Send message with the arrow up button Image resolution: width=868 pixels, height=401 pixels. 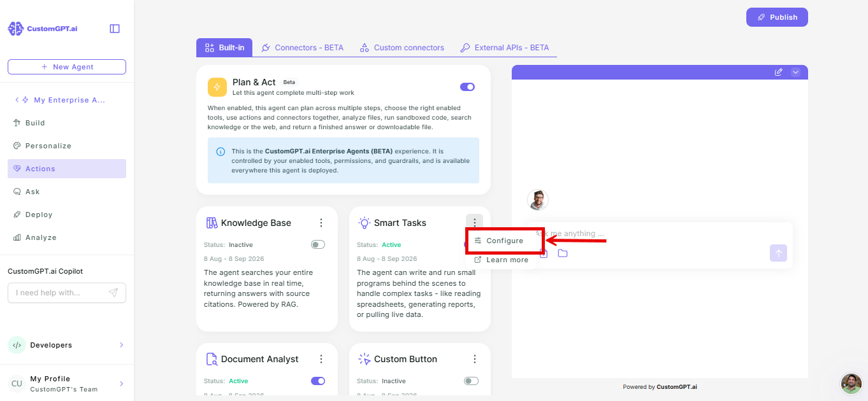pos(778,253)
